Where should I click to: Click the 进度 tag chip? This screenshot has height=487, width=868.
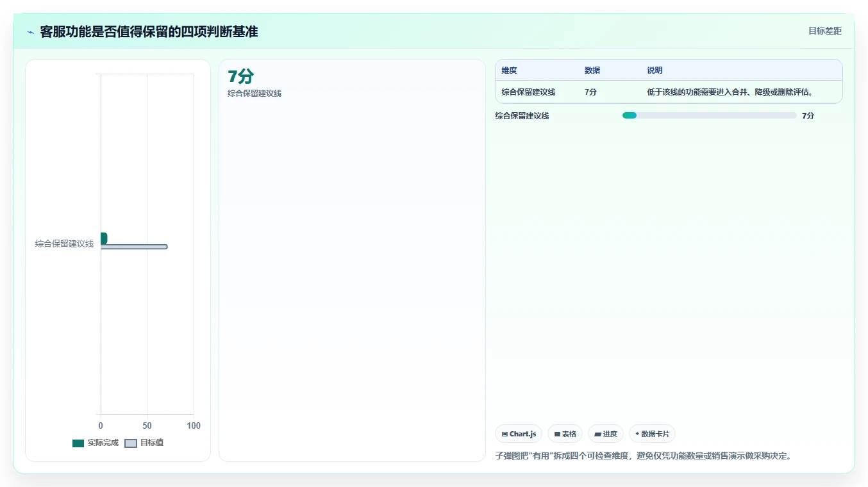(x=605, y=434)
